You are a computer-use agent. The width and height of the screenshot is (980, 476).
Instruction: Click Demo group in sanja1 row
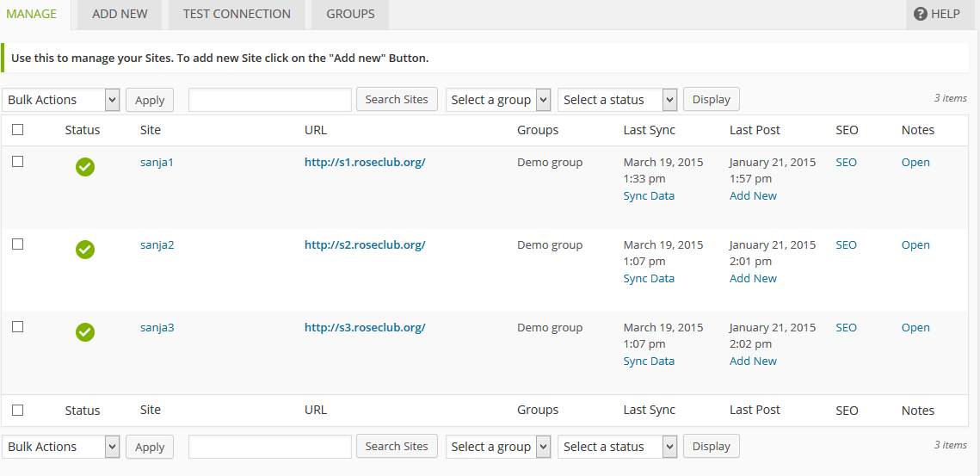(550, 162)
